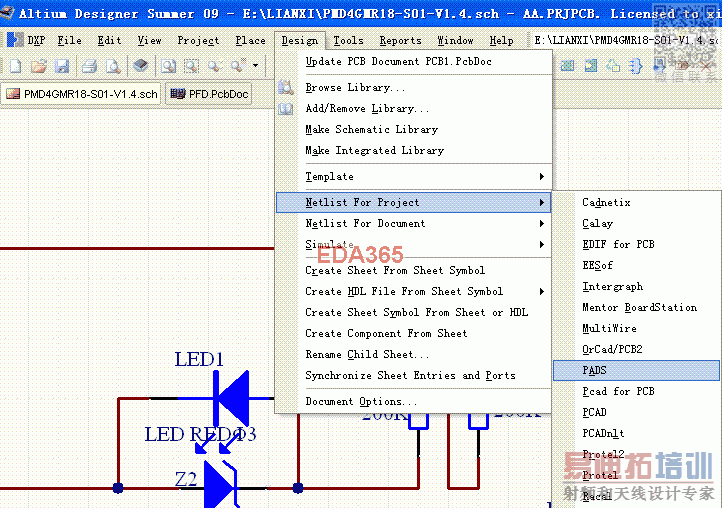Open the File menu
This screenshot has width=722, height=508.
[70, 41]
